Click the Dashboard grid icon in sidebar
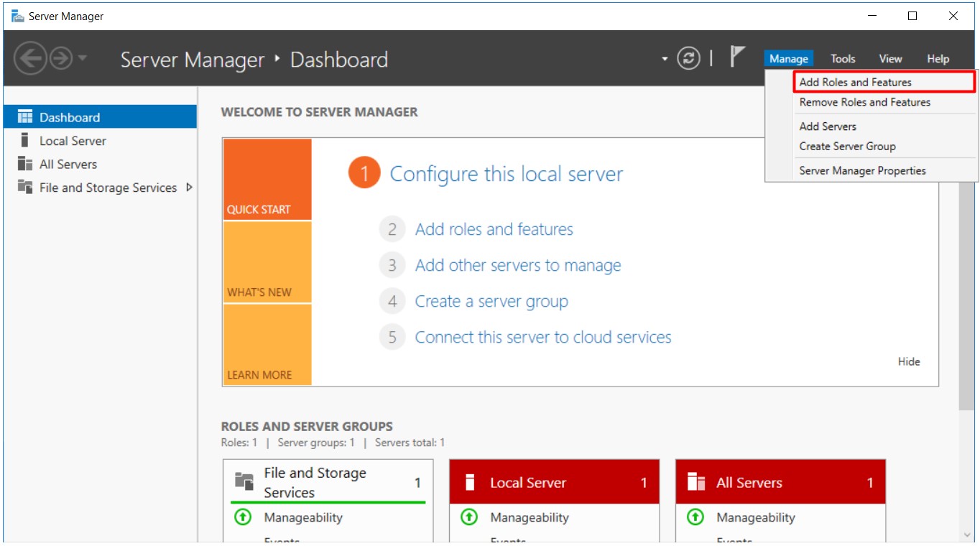Viewport: 980px width, 546px height. pos(25,116)
